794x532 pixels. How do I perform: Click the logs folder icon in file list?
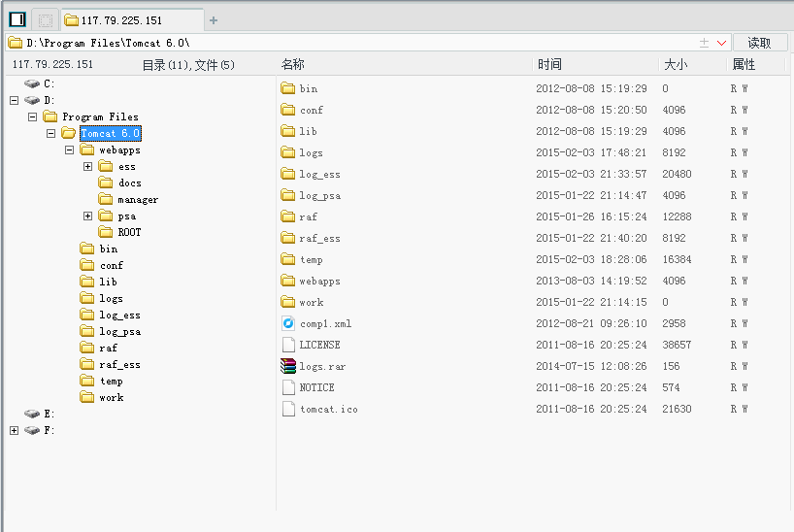288,152
